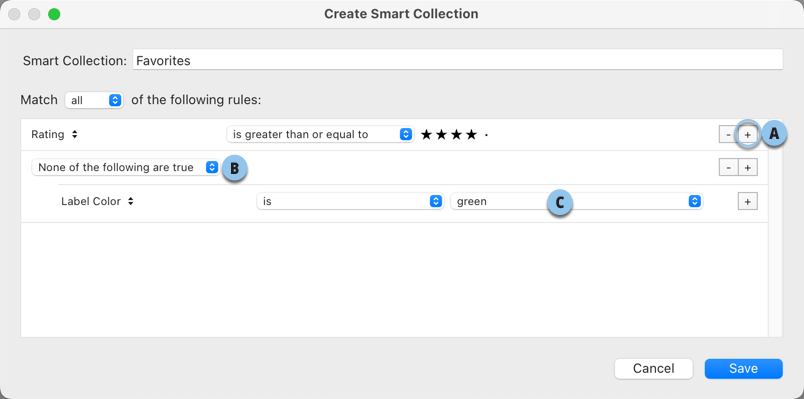Open the Label Color 'is' operator dropdown
804x399 pixels.
pos(350,202)
